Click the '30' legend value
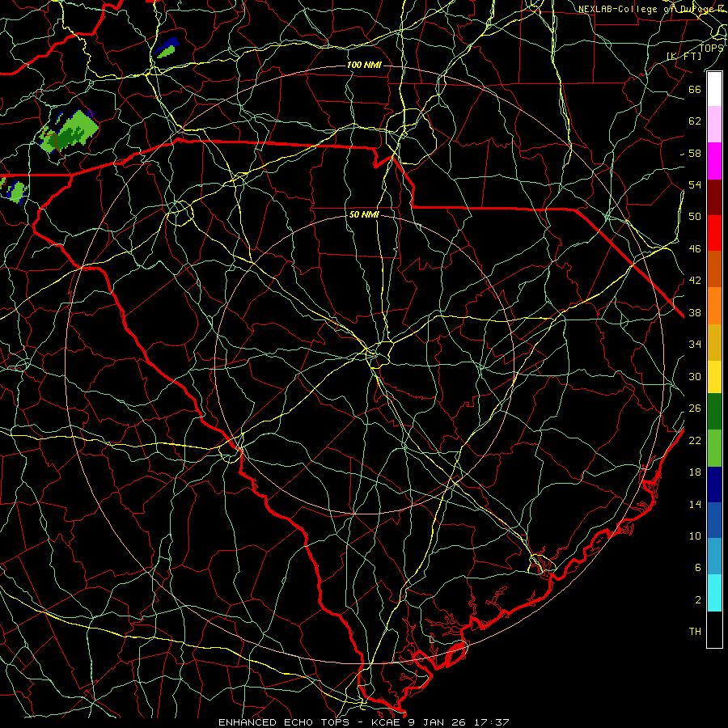 point(695,376)
